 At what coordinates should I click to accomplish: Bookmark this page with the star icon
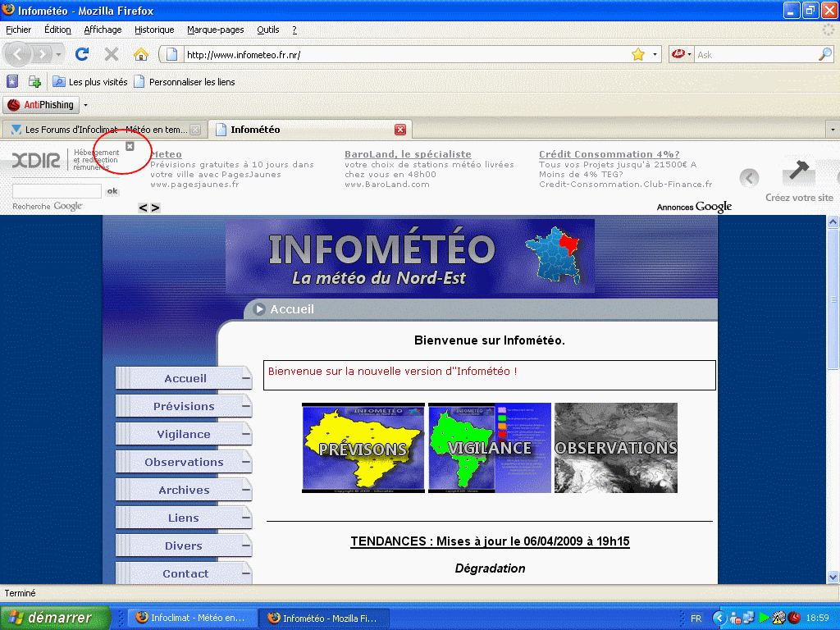point(638,55)
